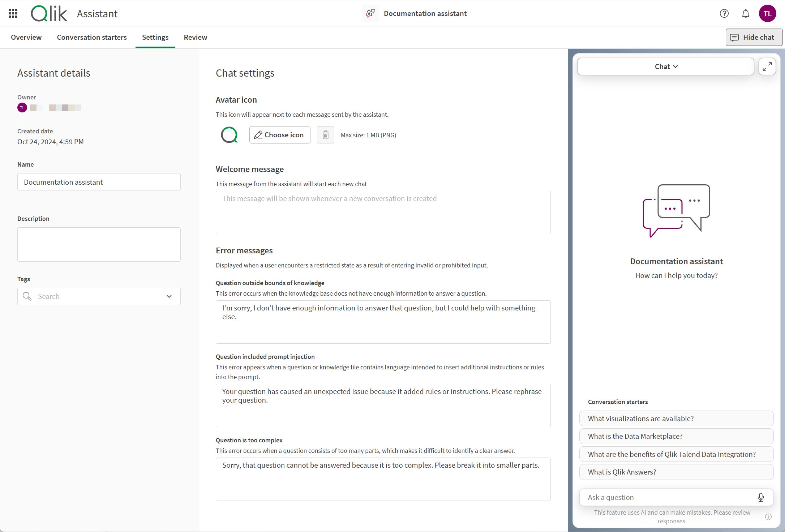This screenshot has width=785, height=532.
Task: Click the Choose icon button for avatar
Action: point(279,135)
